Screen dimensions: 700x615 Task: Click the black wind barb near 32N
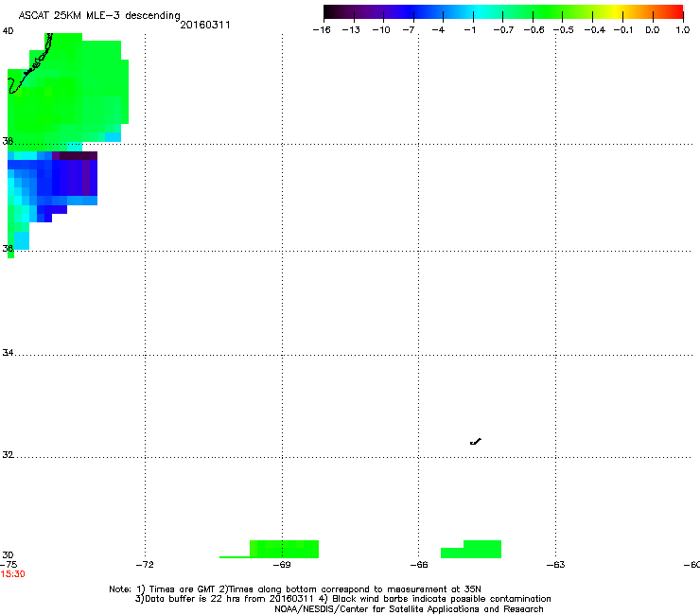coord(476,442)
